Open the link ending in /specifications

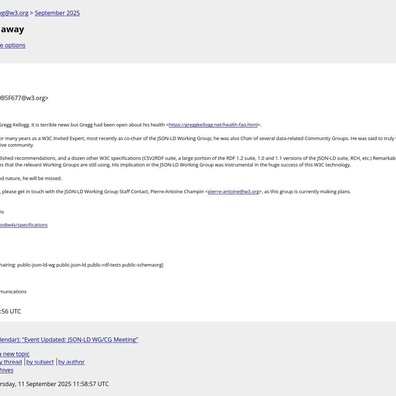point(24,225)
